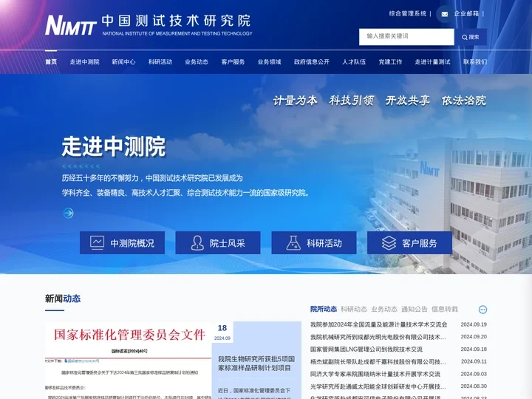Open 人才队伍 navigation menu
The width and height of the screenshot is (532, 399).
(x=354, y=62)
